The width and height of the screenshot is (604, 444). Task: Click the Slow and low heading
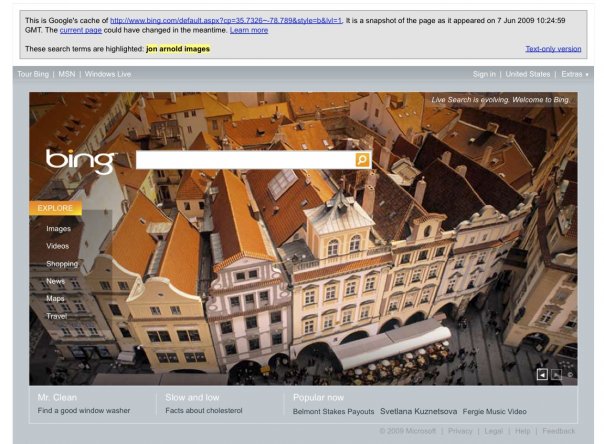coord(192,397)
